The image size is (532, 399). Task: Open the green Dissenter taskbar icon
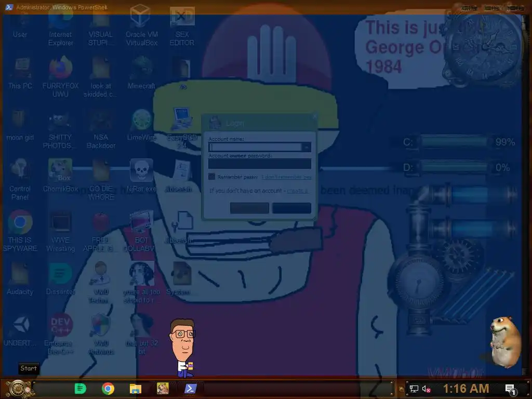(x=81, y=389)
